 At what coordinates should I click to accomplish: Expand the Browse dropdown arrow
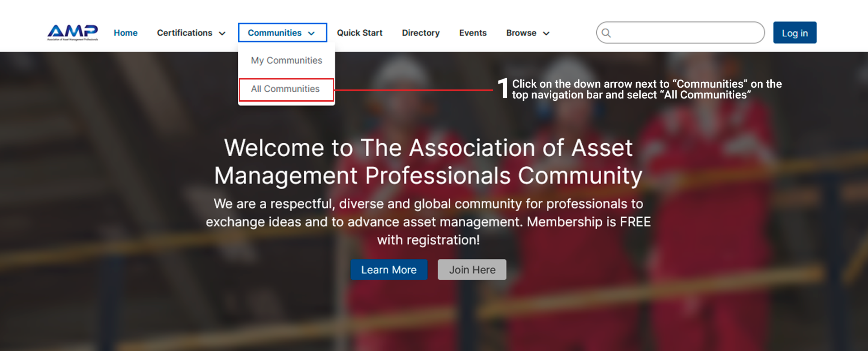click(546, 33)
